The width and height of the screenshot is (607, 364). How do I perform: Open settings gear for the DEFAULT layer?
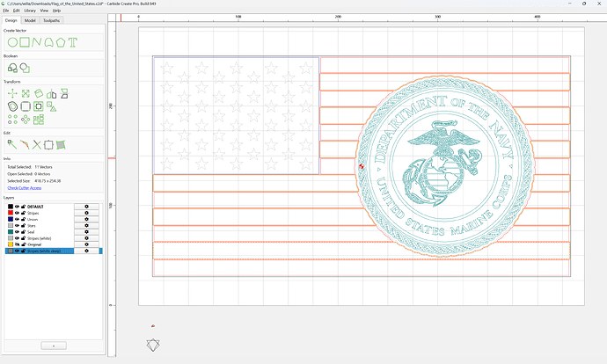[x=86, y=207]
